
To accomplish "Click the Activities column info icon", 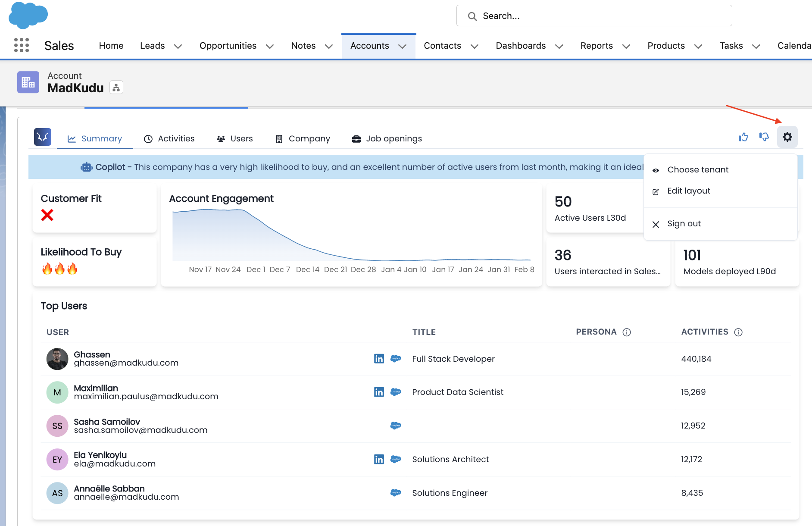I will [738, 332].
